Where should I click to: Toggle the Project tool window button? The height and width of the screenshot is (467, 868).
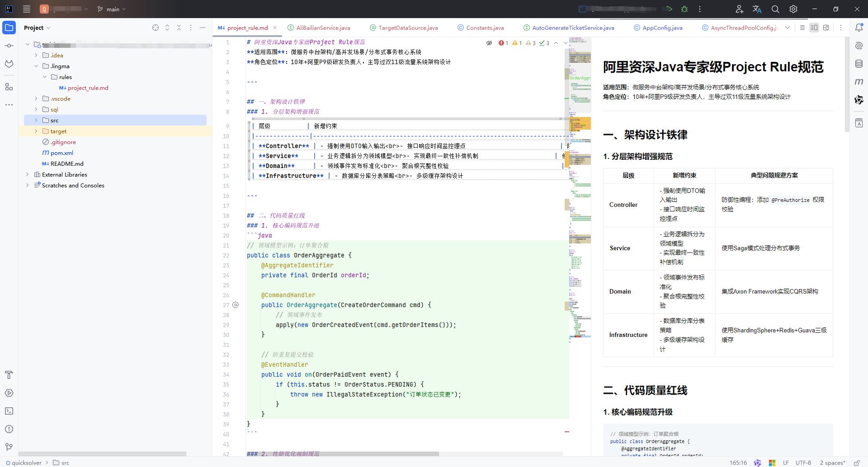[9, 28]
